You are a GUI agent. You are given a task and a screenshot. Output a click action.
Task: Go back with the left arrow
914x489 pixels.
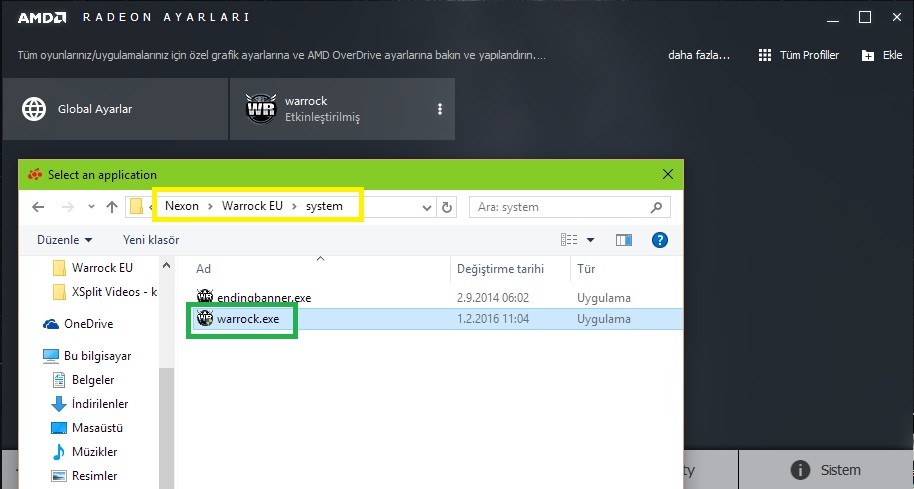tap(38, 207)
